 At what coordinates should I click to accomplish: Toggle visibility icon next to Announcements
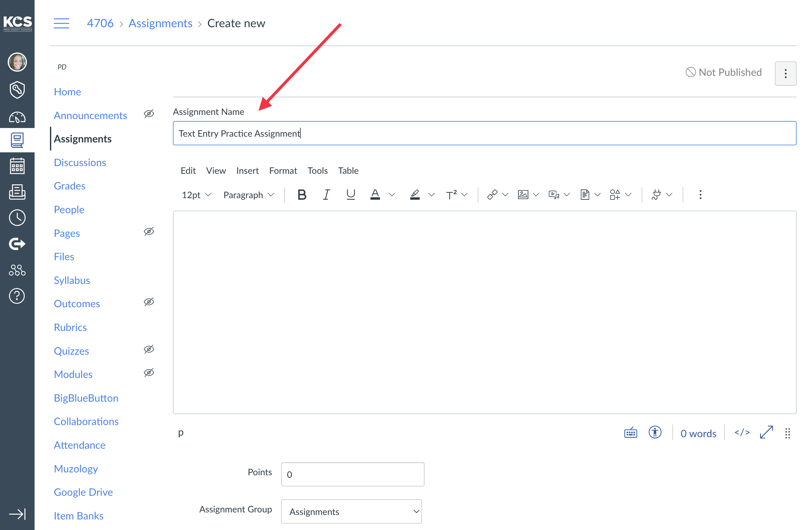tap(149, 114)
